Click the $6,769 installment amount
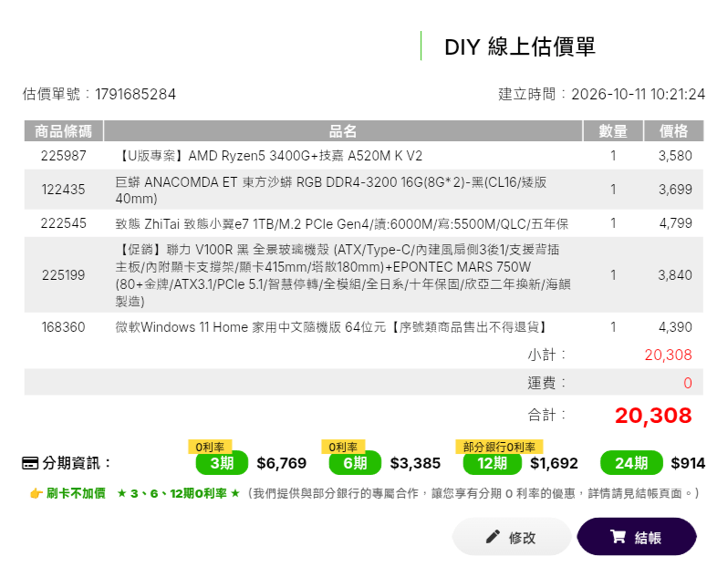The width and height of the screenshot is (728, 577). coord(281,463)
